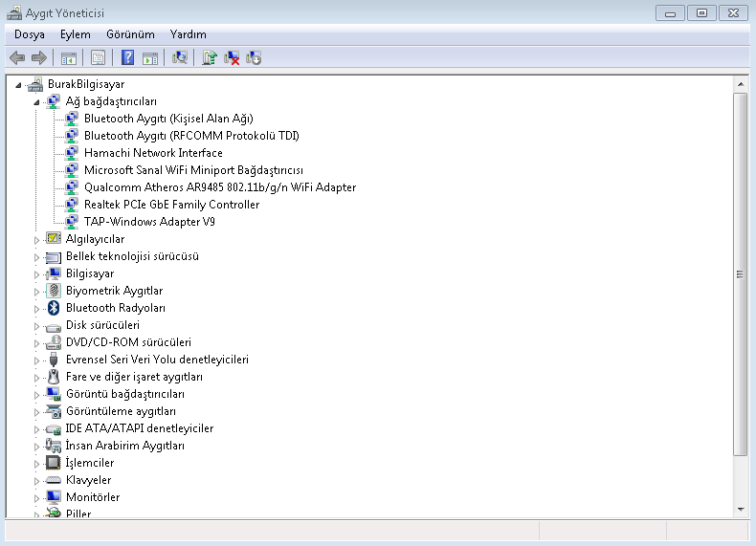The image size is (756, 546).
Task: Select the Görüntüleme aygıtları label
Action: click(x=121, y=411)
